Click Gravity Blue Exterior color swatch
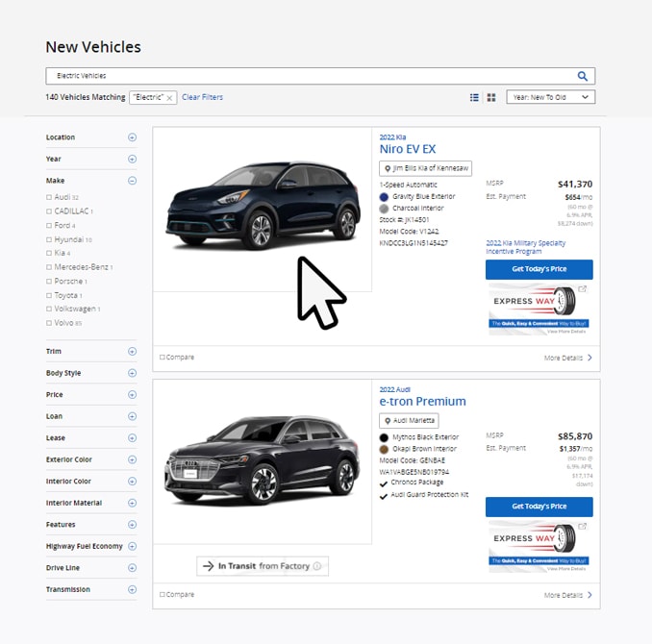This screenshot has width=652, height=644. [384, 197]
